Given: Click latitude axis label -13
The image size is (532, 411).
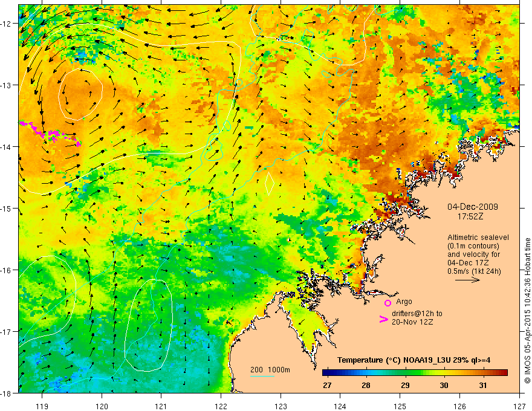Looking at the screenshot, I should pyautogui.click(x=7, y=85).
